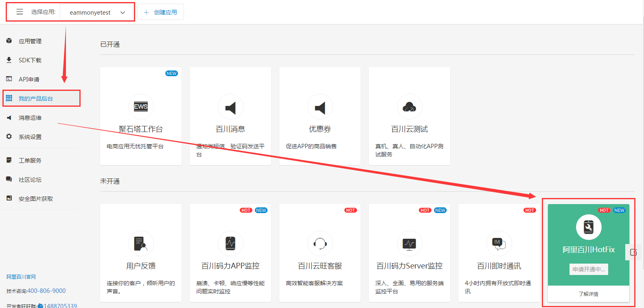Click the 百川云测试 cloud icon
This screenshot has width=644, height=308.
point(410,107)
